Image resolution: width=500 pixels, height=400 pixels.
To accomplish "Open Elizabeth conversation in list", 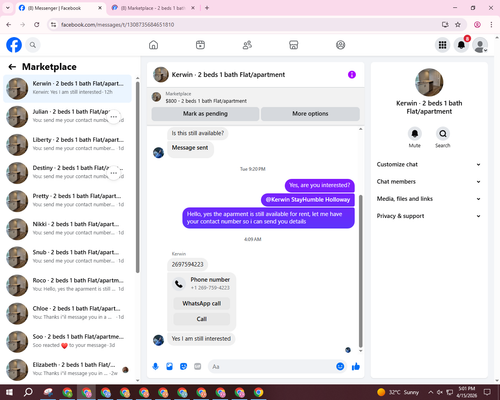I will (67, 370).
